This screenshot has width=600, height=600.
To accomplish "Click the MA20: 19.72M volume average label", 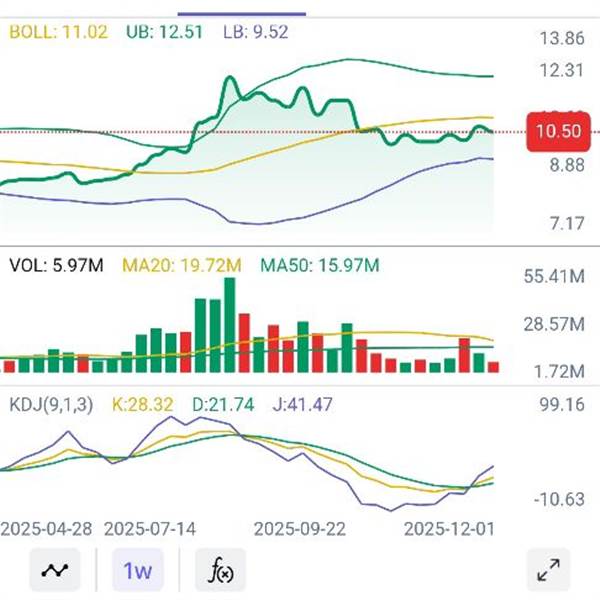I will coord(181,265).
